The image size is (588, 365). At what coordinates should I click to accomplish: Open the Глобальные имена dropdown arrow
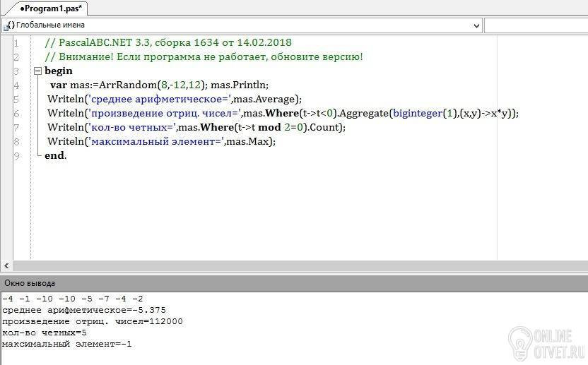pos(476,25)
